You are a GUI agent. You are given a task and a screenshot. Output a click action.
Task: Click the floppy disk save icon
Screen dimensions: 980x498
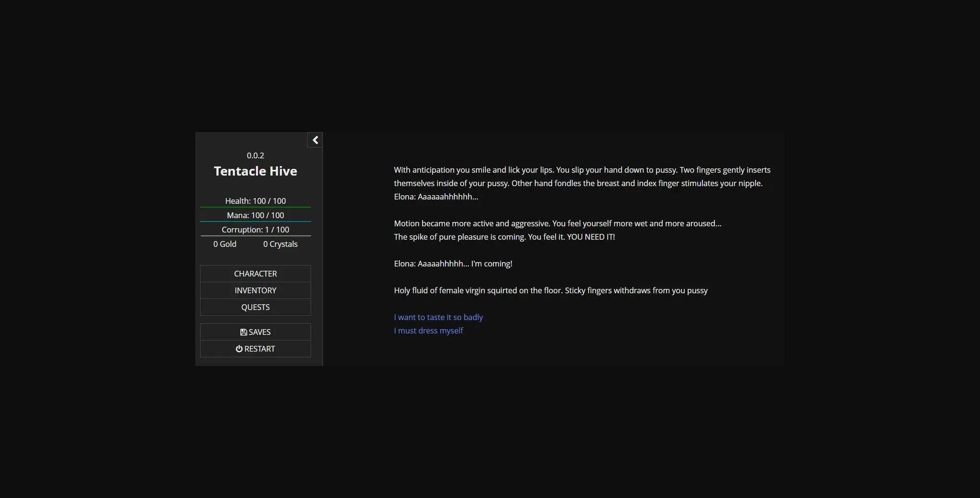(x=243, y=332)
